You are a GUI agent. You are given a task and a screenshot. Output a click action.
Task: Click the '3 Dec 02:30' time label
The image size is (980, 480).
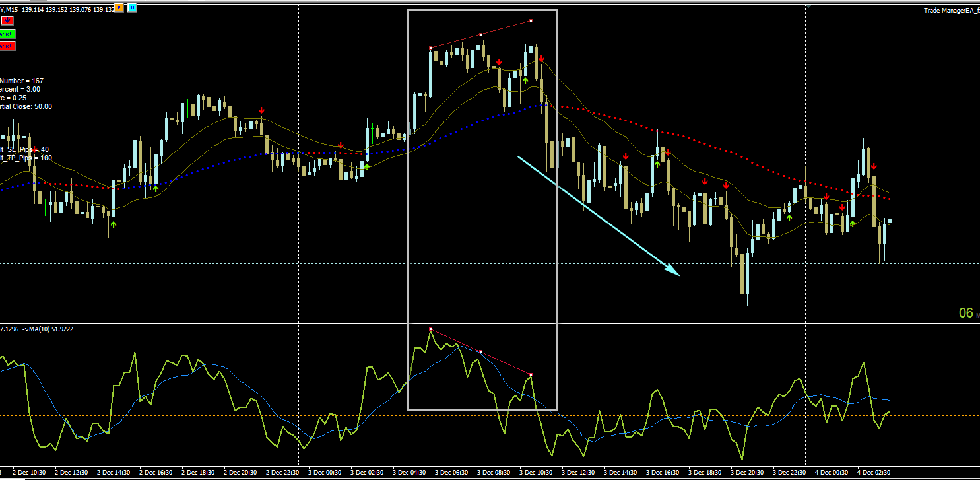point(366,473)
